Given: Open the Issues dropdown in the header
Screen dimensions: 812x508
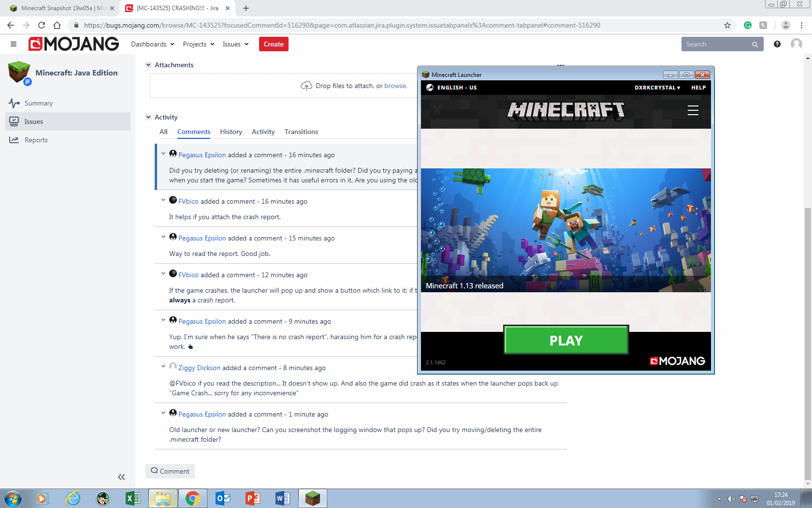Looking at the screenshot, I should pyautogui.click(x=236, y=44).
